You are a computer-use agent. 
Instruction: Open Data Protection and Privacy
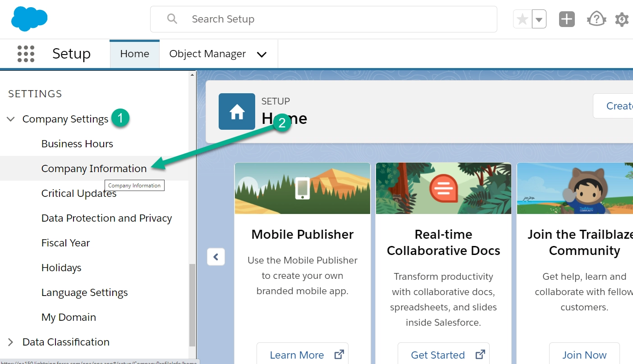pyautogui.click(x=106, y=218)
